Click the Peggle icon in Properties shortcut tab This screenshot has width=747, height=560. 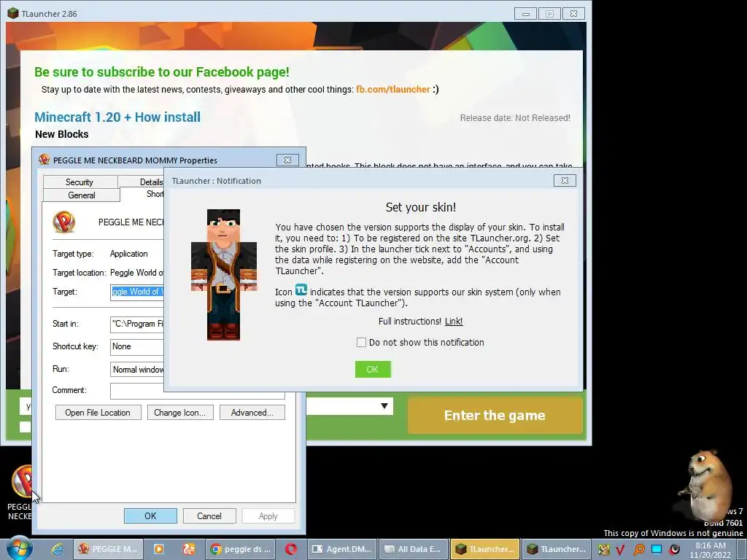64,222
